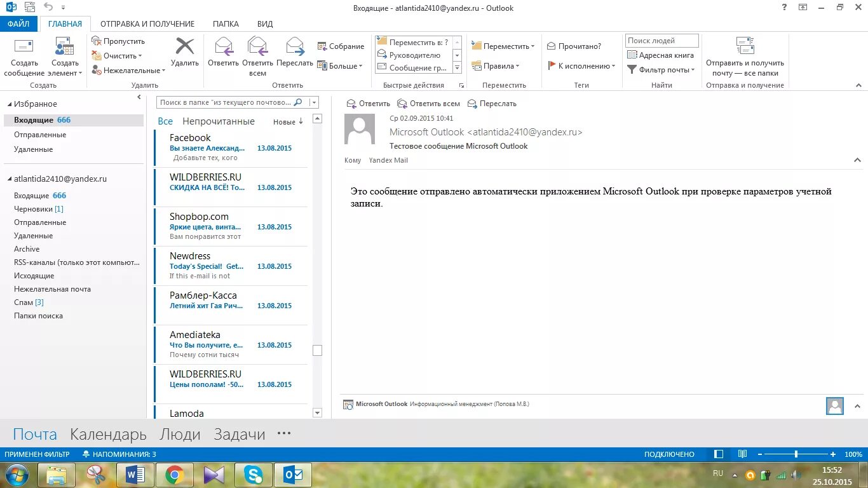Open the ФАЙЛ tab
Viewport: 868px width, 488px height.
point(18,24)
